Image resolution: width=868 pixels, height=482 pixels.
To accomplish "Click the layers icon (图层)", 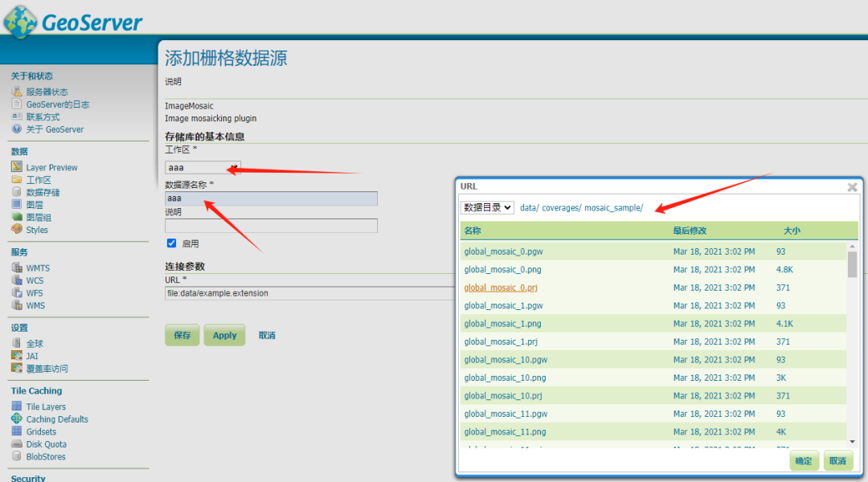I will pos(17,204).
